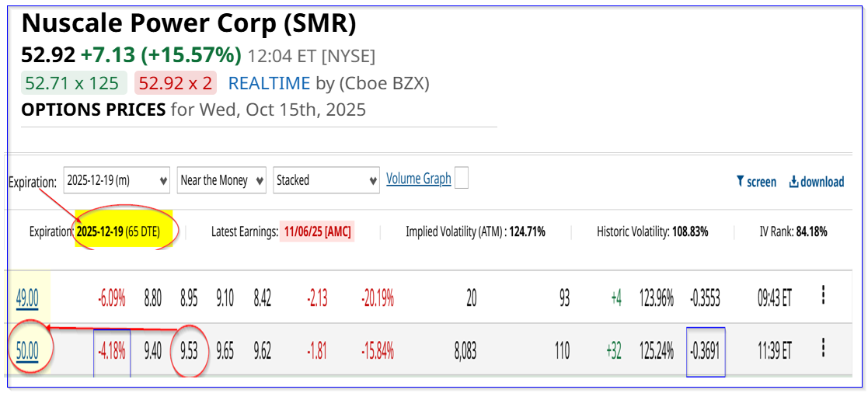Click the REALTIME quote link
The width and height of the screenshot is (868, 393).
pos(269,83)
